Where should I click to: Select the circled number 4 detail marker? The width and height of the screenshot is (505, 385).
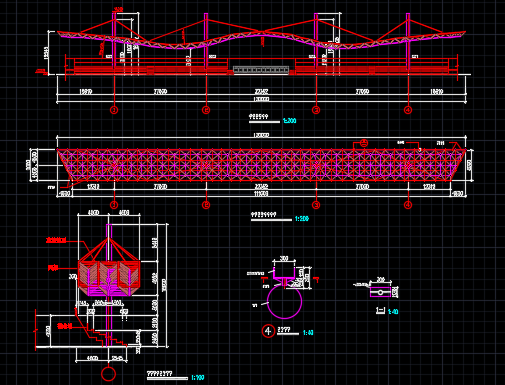point(268,331)
